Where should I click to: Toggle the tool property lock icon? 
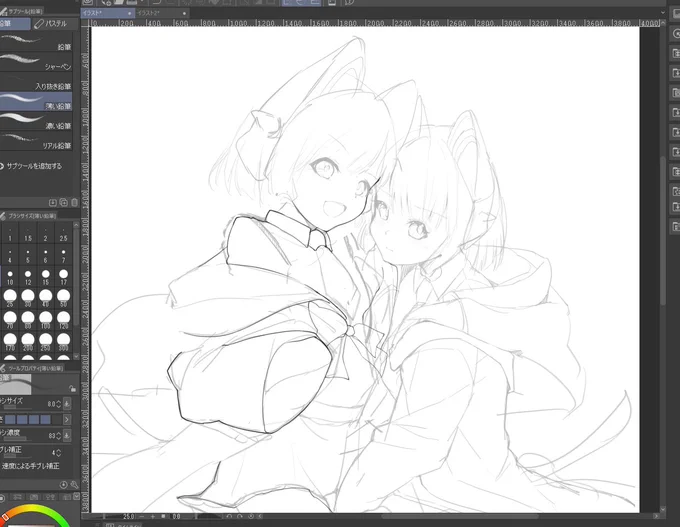click(72, 389)
